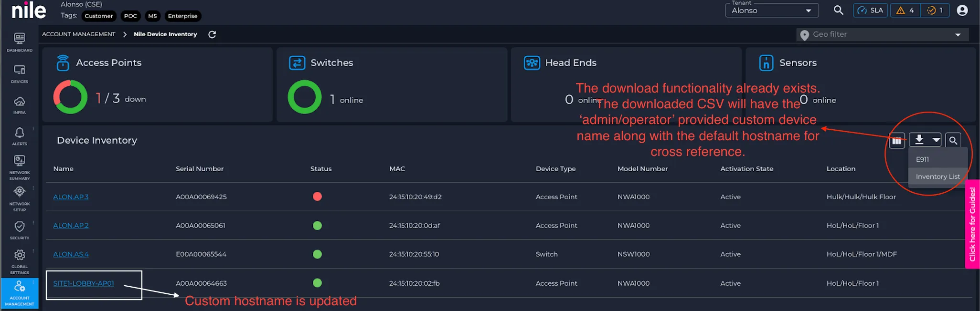The width and height of the screenshot is (980, 311).
Task: Open the Infra sidebar section
Action: coord(20,105)
